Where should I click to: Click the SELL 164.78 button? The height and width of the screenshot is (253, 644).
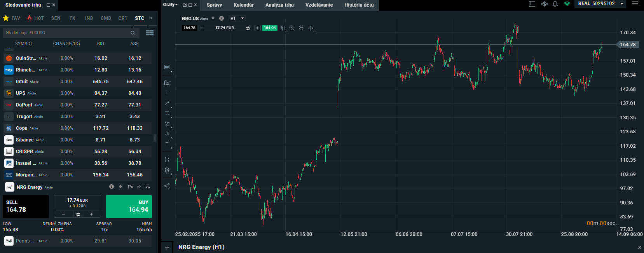[x=26, y=206]
